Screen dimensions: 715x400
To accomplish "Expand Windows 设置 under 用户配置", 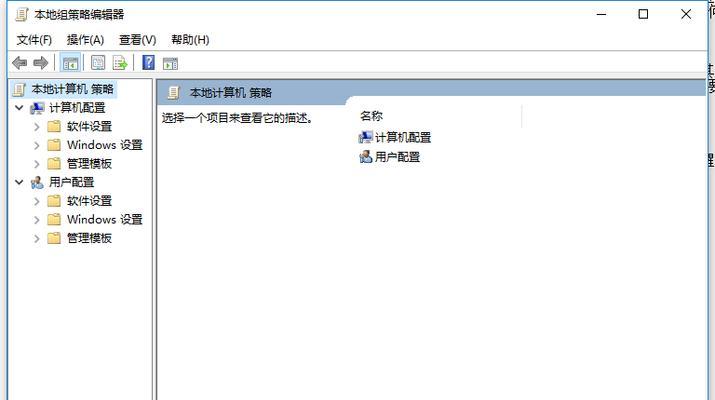I will (x=37, y=219).
